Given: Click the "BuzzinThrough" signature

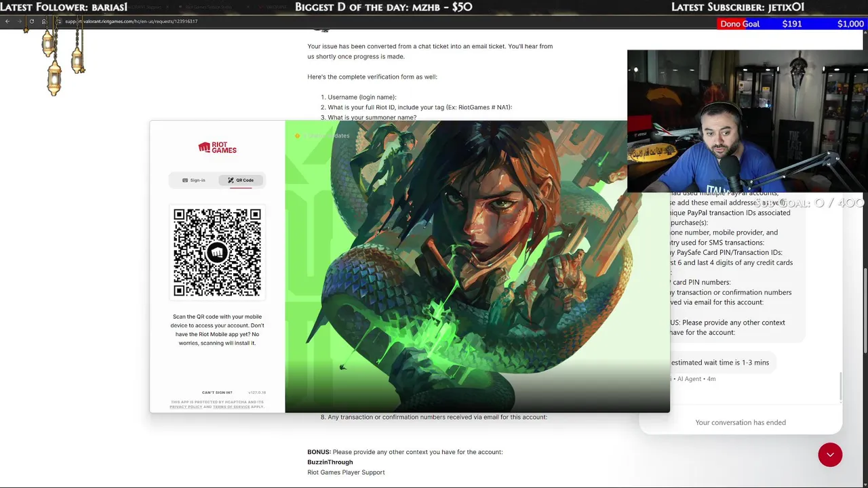Looking at the screenshot, I should click(x=330, y=462).
